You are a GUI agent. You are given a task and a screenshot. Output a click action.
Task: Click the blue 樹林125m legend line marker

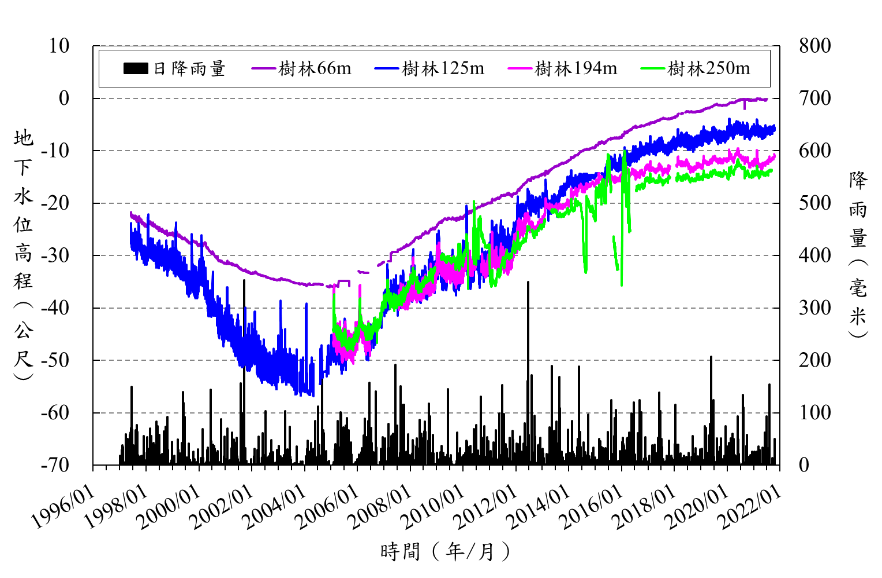[x=387, y=69]
